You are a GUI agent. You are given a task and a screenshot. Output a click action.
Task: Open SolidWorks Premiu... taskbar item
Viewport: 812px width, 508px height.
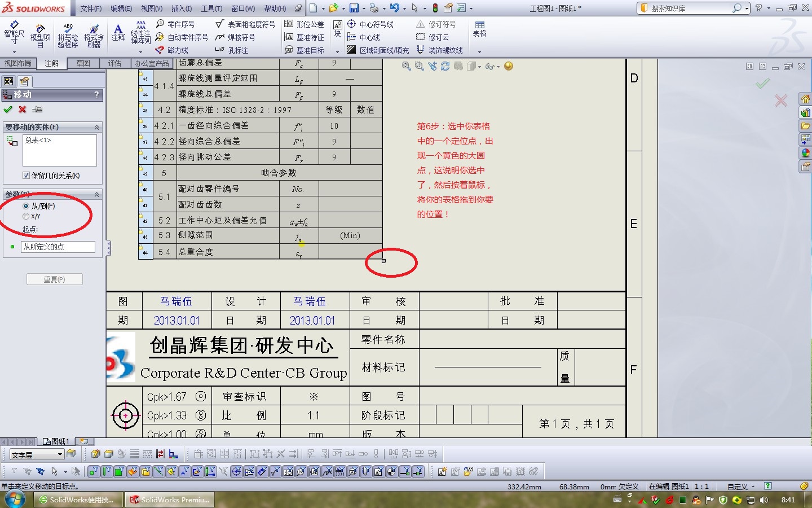pyautogui.click(x=170, y=500)
